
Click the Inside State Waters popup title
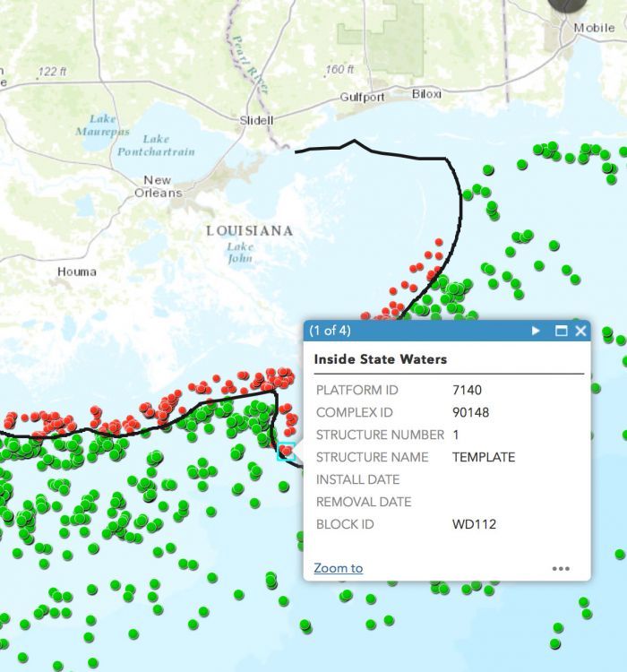point(380,359)
